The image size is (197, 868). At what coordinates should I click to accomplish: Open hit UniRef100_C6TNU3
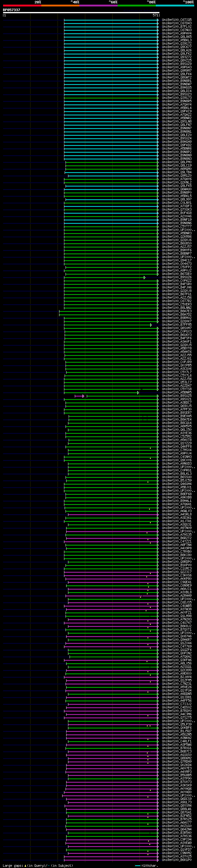177,30
